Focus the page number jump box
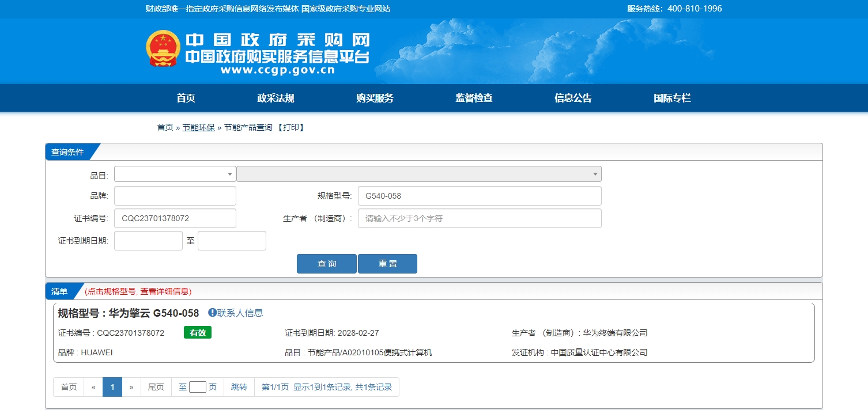Screen dimensions: 868x410 (x=198, y=387)
